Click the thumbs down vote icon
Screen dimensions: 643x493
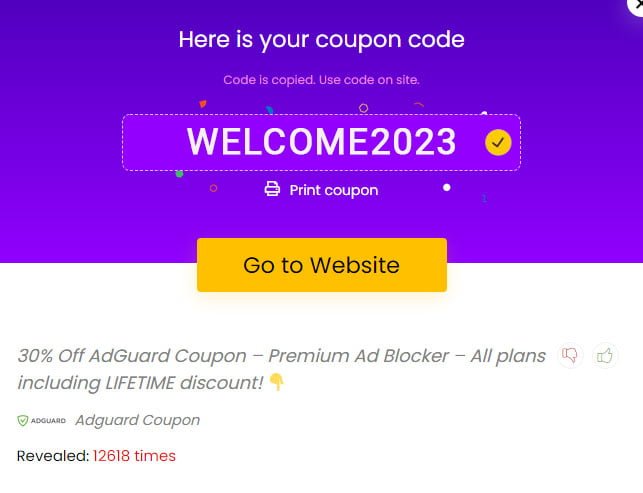point(570,356)
